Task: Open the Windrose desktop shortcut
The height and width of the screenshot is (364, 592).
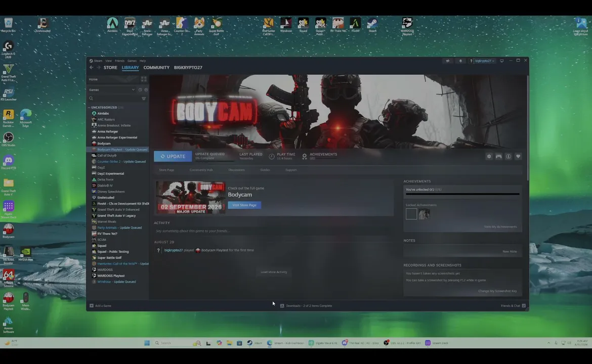Action: 286,24
